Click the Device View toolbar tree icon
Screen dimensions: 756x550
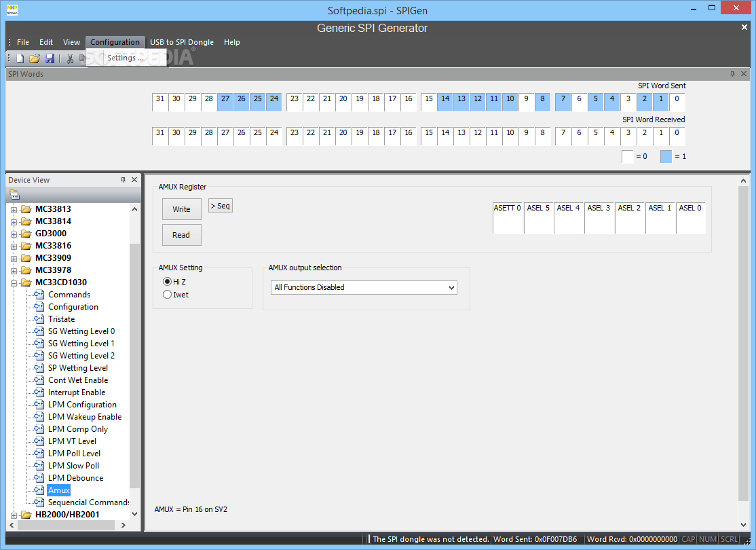tap(14, 195)
